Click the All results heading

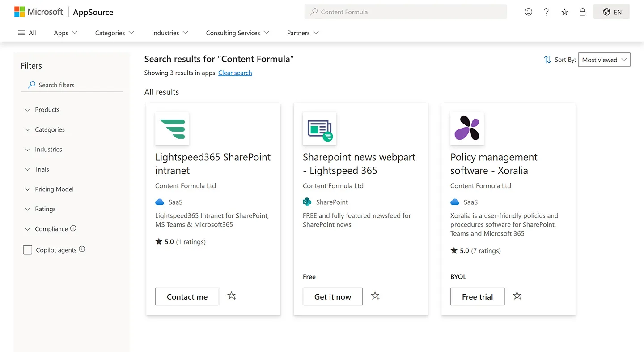point(161,92)
